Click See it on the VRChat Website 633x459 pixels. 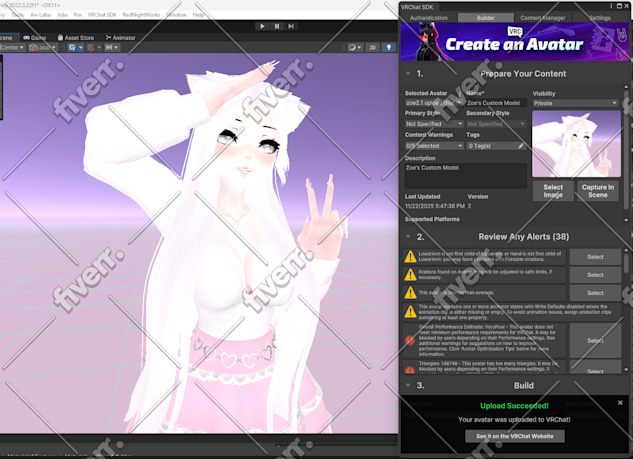coord(515,436)
